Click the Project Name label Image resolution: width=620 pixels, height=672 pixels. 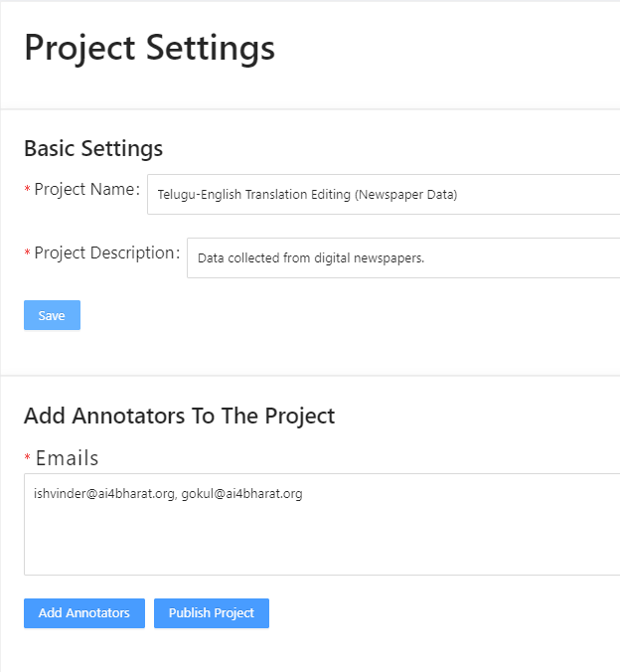(86, 189)
